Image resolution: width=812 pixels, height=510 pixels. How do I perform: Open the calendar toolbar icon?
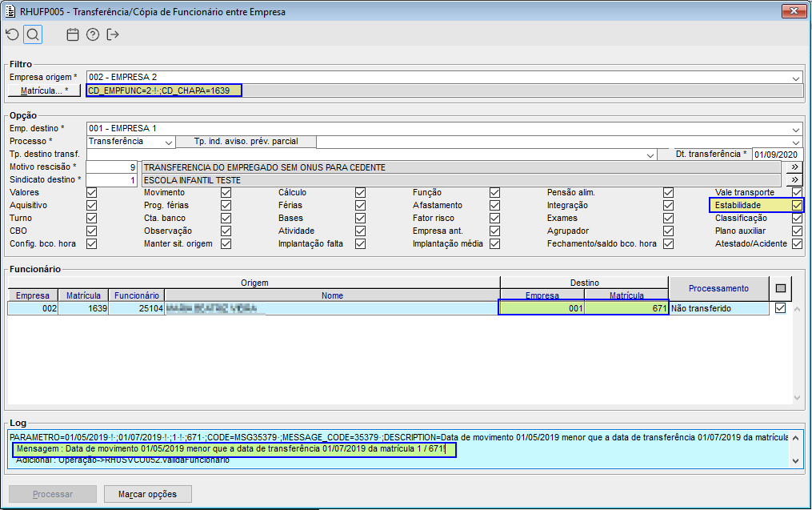73,34
